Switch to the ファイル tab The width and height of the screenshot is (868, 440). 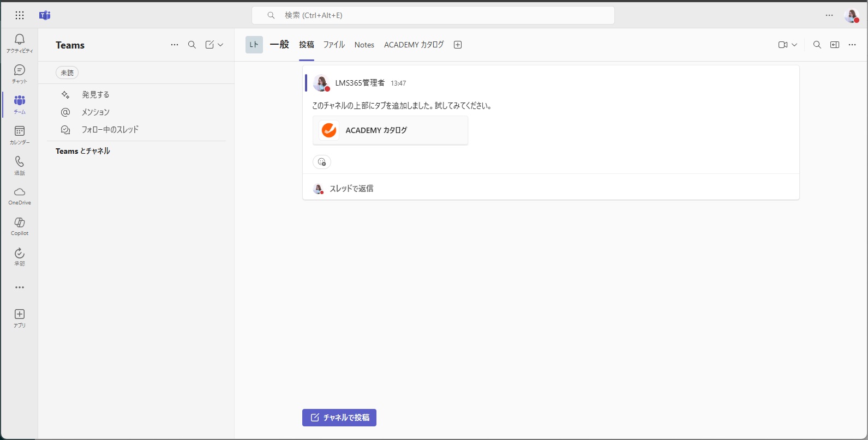point(334,45)
